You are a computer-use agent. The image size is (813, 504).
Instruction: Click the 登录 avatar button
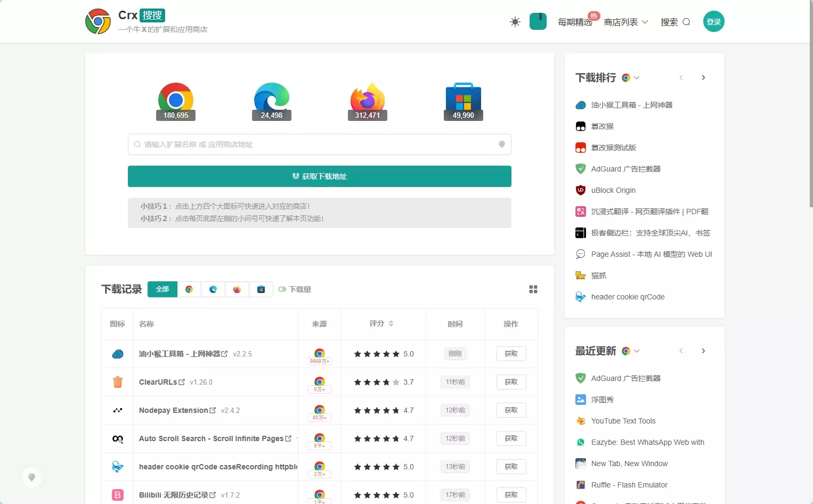coord(714,21)
